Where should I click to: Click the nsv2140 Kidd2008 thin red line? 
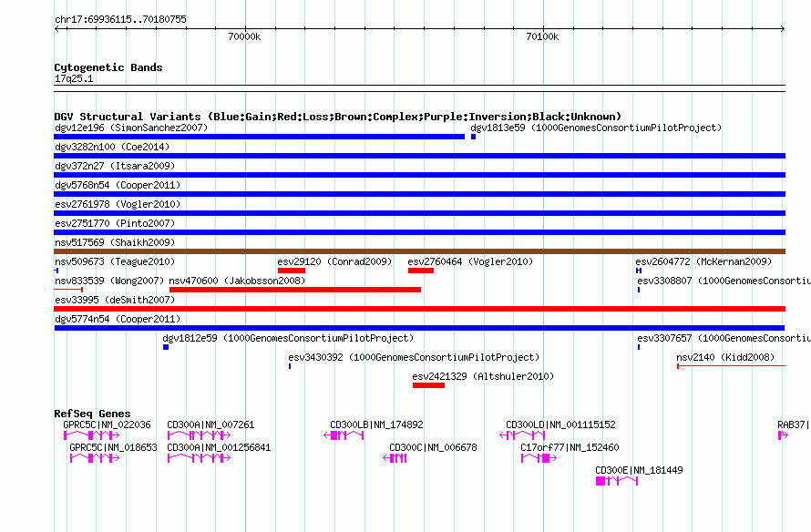click(731, 366)
